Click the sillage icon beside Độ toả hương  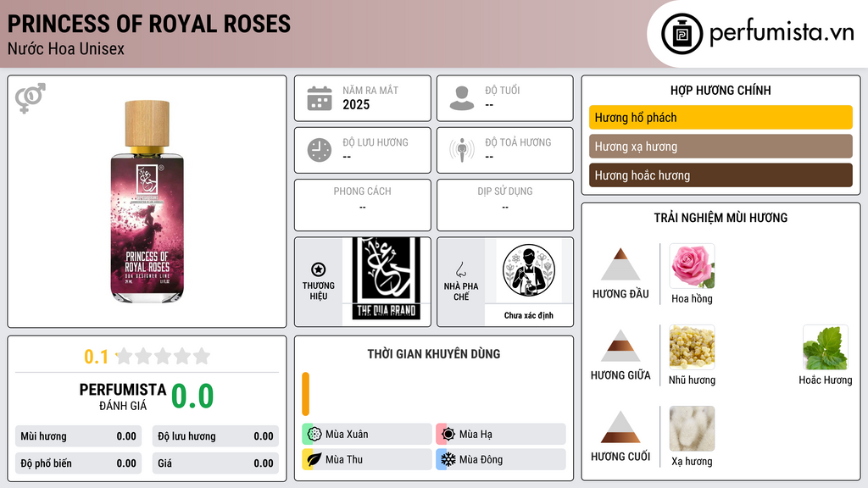(462, 150)
